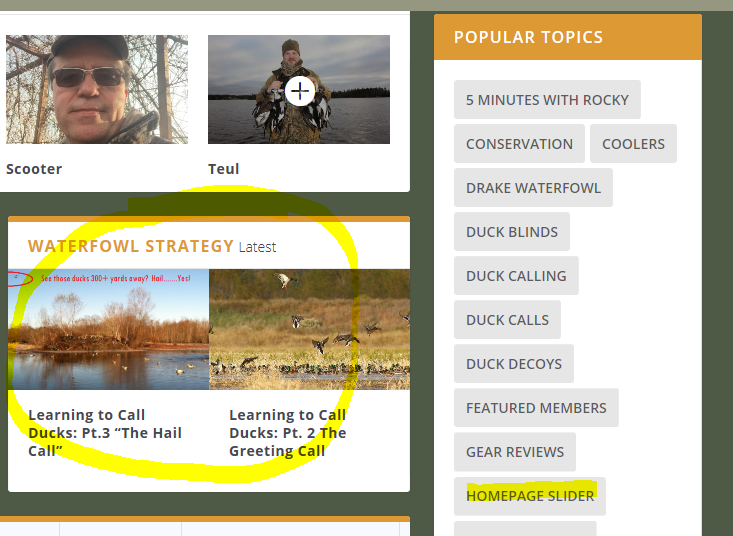Read Learning to Call Ducks Pt. 2 article

tap(287, 433)
